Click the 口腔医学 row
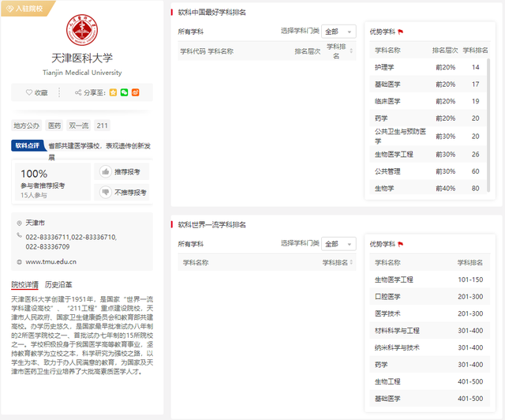Viewport: 505px width, 420px height. tap(429, 297)
